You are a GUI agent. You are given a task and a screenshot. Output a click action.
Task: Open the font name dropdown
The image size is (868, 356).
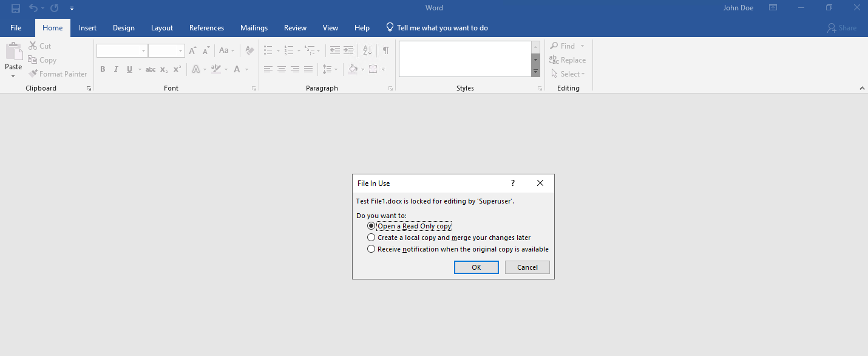[143, 51]
